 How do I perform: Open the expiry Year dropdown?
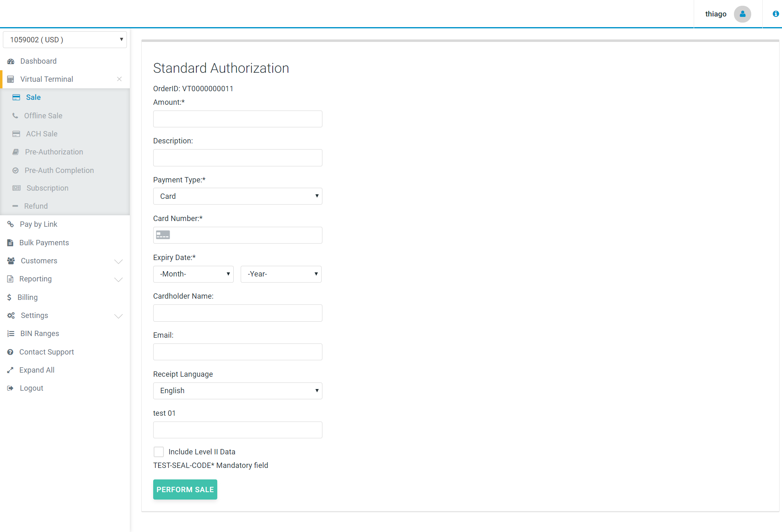click(281, 274)
